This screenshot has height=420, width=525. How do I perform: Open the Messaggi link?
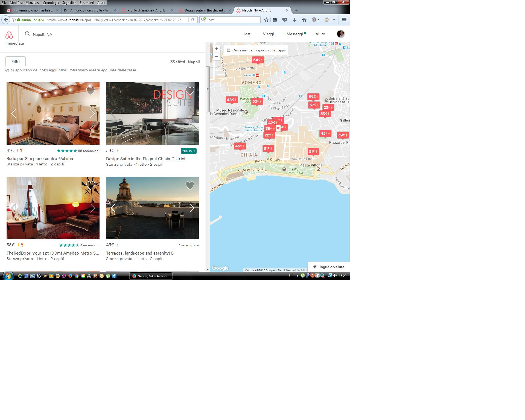pos(294,34)
